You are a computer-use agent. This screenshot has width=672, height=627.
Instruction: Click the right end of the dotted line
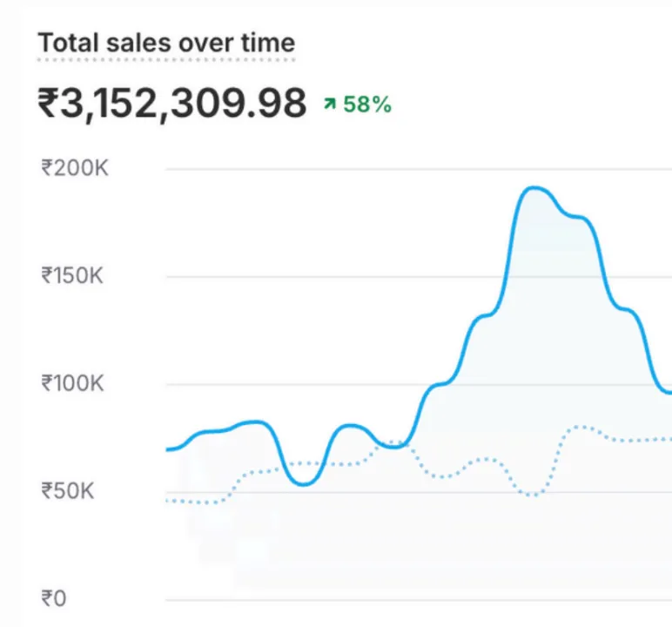669,439
